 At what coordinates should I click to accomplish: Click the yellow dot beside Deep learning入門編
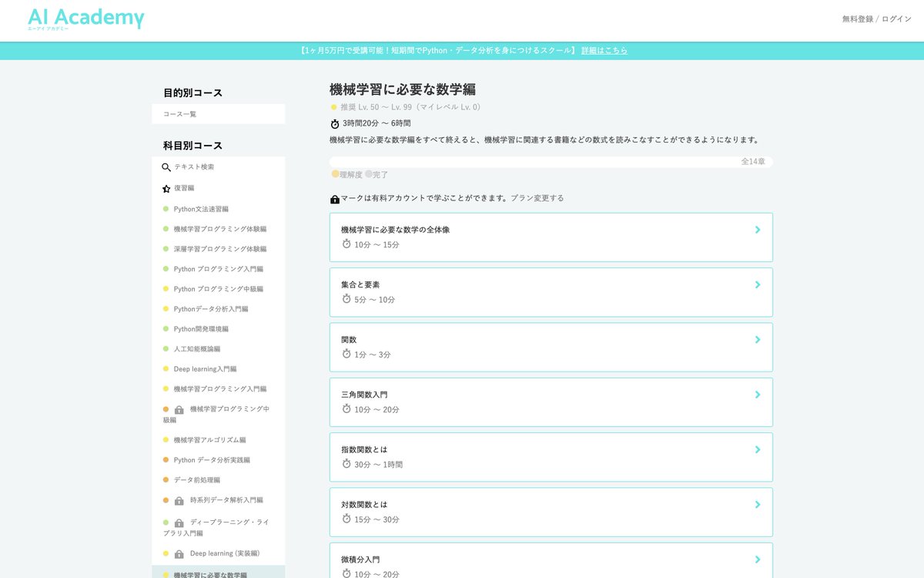click(166, 369)
